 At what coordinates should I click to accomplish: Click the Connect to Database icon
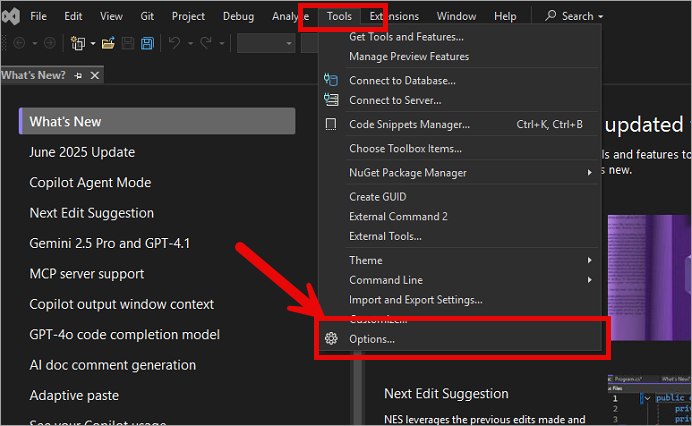coord(331,80)
